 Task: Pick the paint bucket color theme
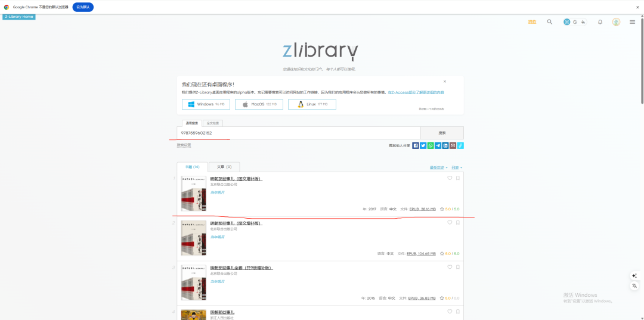click(583, 22)
